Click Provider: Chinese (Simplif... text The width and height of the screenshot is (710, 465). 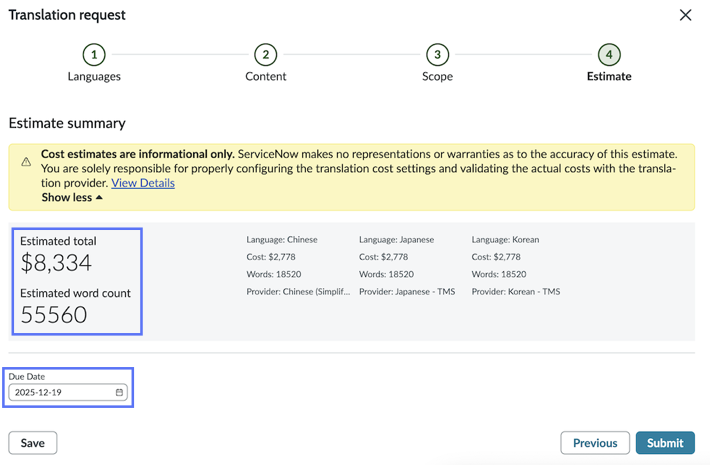298,292
